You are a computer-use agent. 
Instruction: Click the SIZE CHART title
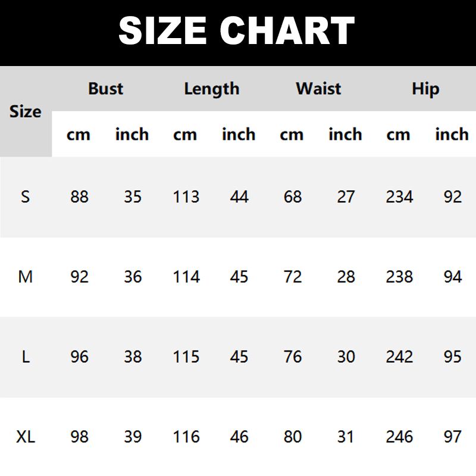click(237, 31)
